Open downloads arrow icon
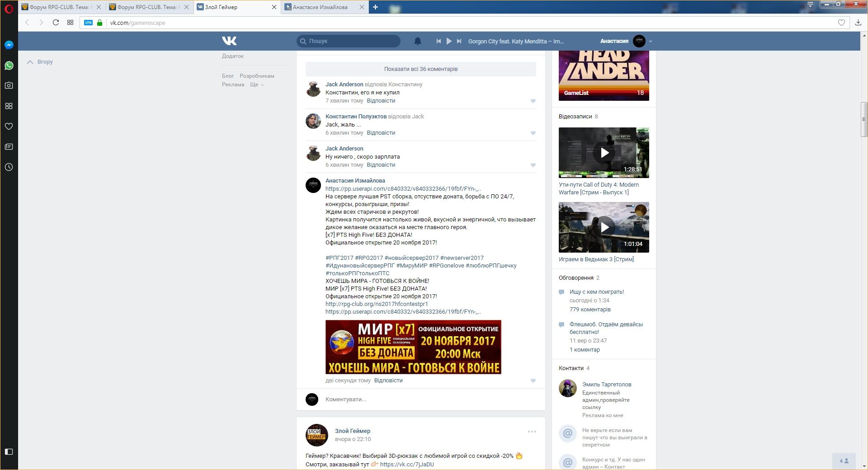The height and width of the screenshot is (470, 868). click(858, 23)
